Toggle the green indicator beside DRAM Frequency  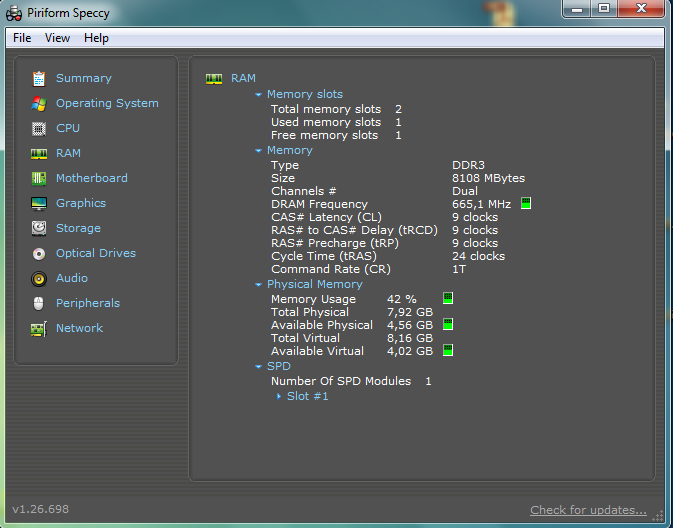coord(526,204)
